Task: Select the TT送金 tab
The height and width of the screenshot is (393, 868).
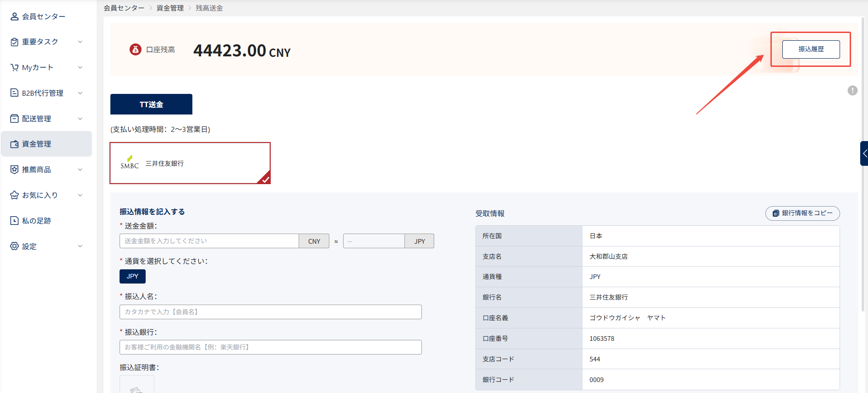Action: (151, 104)
